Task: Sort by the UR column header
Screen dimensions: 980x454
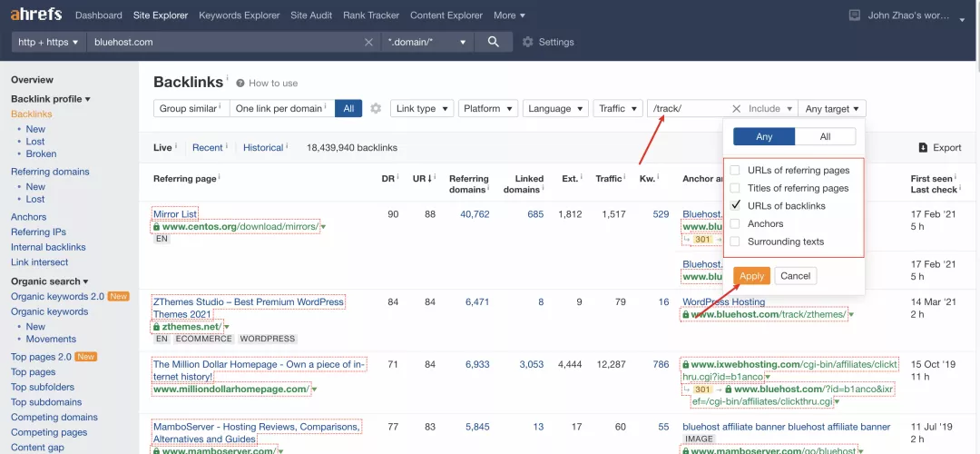Action: (x=423, y=179)
